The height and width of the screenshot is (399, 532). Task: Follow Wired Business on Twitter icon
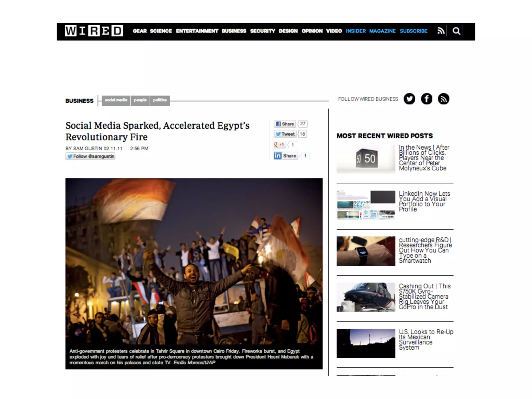pyautogui.click(x=409, y=99)
